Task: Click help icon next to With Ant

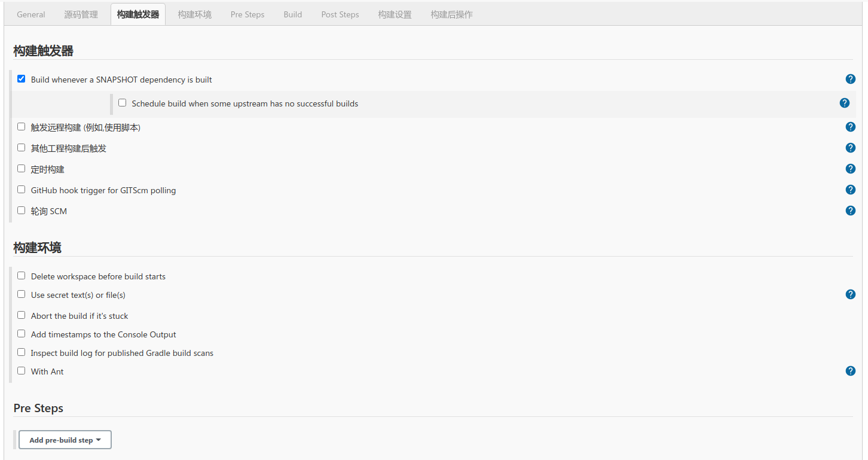Action: tap(850, 371)
